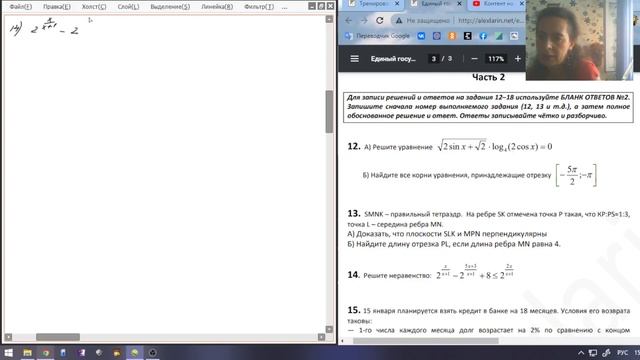Click the pen/link tray icon
Image resolution: width=640 pixels, height=360 pixels.
607,353
